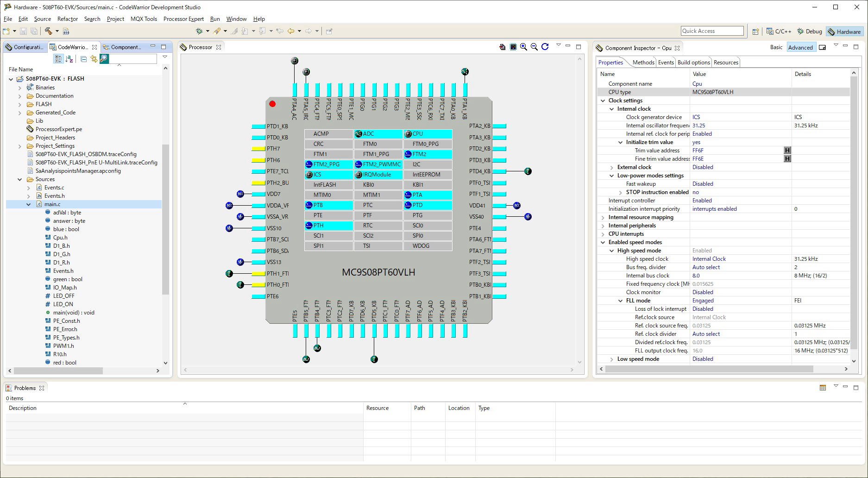This screenshot has width=868, height=478.
Task: Click the Auto select value for Bus freq. divider
Action: [706, 267]
